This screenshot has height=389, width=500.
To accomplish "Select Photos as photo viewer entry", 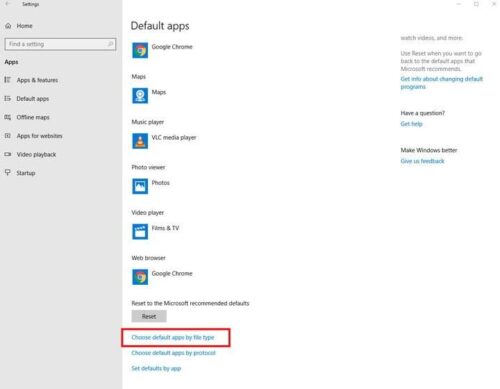I will tap(160, 183).
